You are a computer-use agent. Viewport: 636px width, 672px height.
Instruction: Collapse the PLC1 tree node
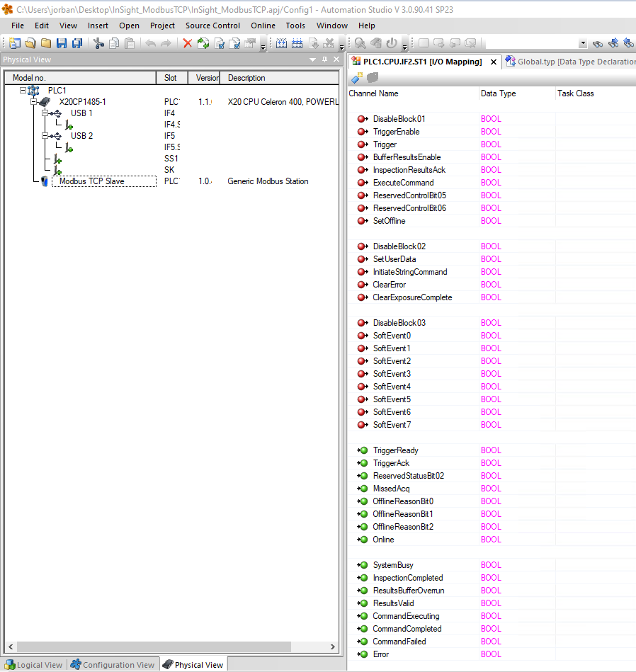[x=22, y=91]
